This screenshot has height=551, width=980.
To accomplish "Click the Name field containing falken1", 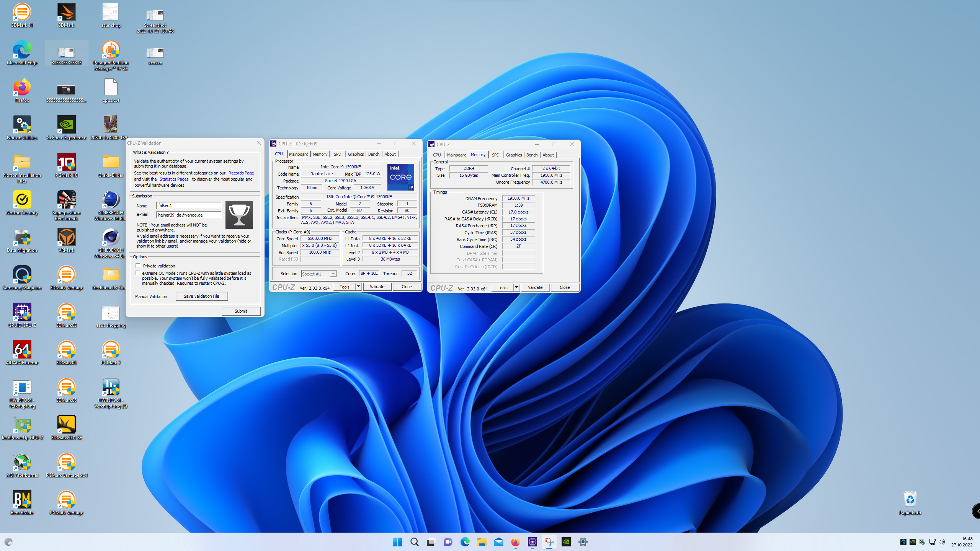I will tap(189, 205).
